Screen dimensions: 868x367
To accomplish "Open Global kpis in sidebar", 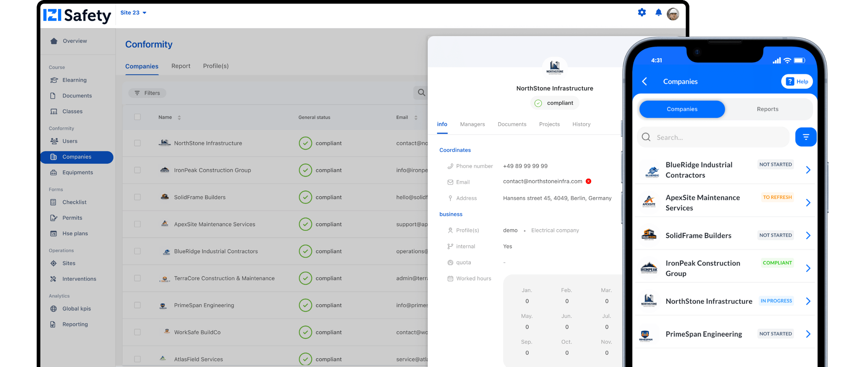I will pyautogui.click(x=76, y=309).
